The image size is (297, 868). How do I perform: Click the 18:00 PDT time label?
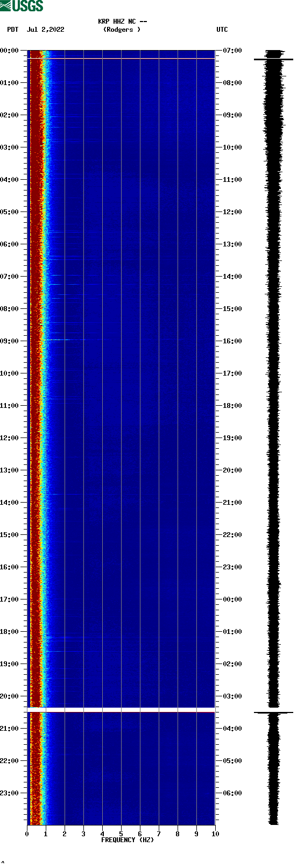pyautogui.click(x=10, y=632)
